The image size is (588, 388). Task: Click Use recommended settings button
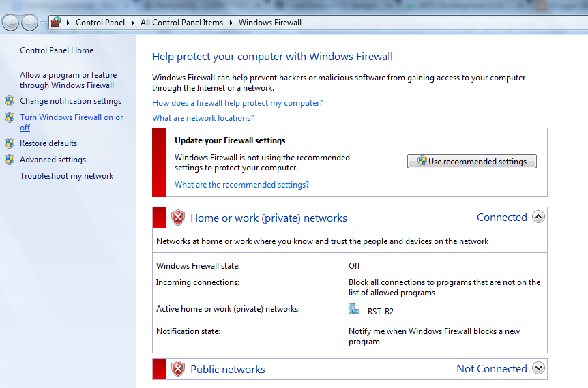tap(472, 161)
